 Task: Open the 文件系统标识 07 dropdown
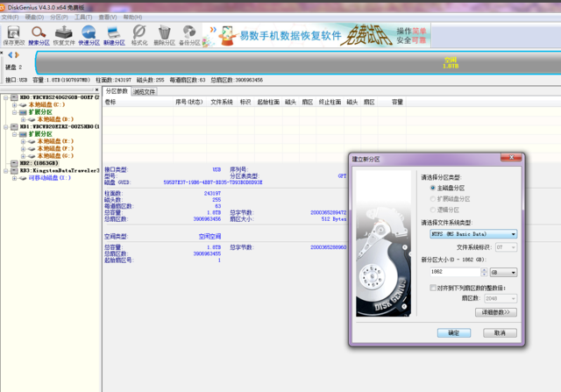tap(506, 247)
